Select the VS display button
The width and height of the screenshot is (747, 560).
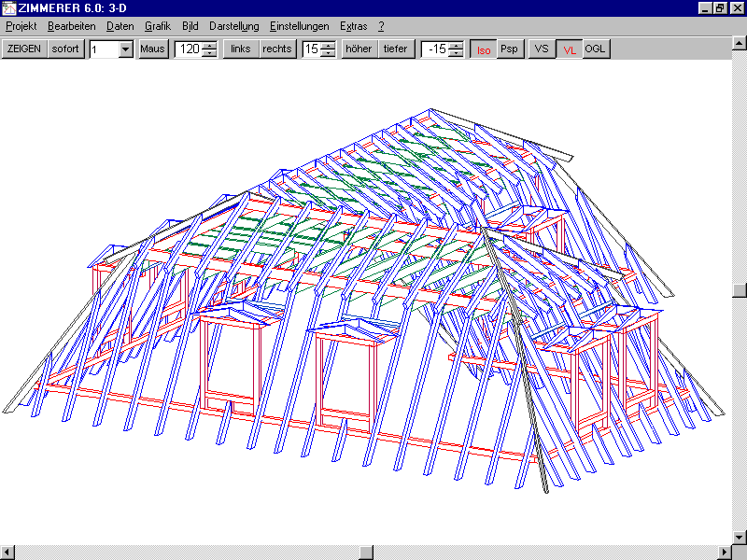click(542, 49)
